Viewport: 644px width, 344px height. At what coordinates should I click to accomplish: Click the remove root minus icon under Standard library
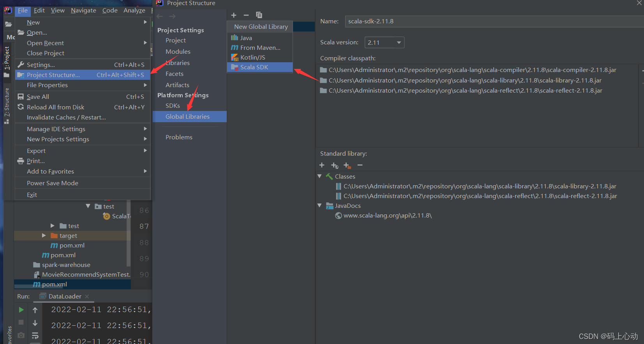click(x=360, y=165)
